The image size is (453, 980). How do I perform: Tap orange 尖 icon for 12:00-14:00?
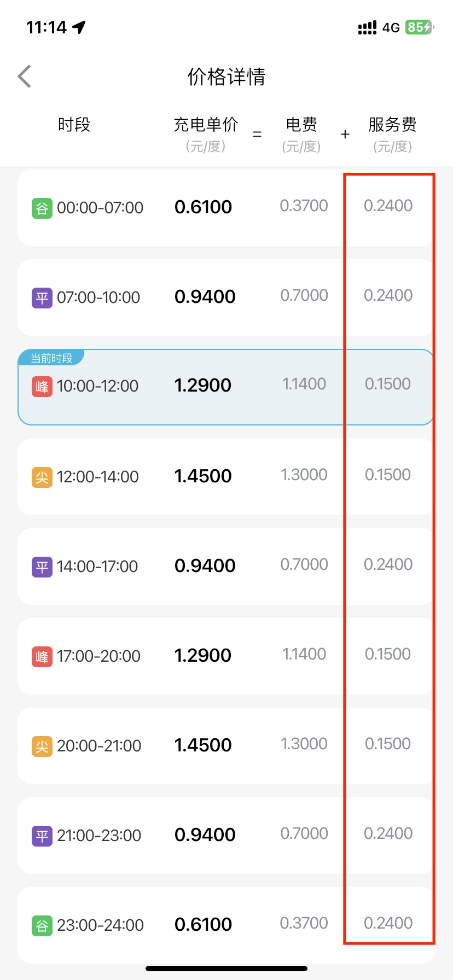point(42,477)
